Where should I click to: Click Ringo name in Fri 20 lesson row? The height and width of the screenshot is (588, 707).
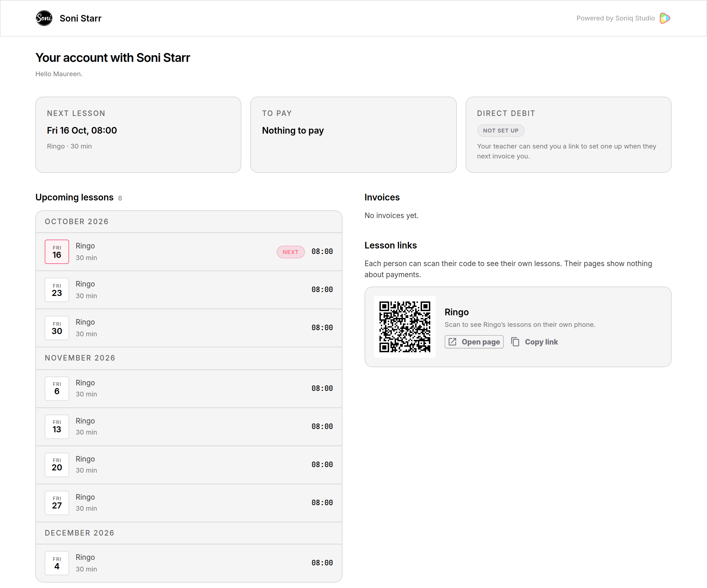point(85,459)
